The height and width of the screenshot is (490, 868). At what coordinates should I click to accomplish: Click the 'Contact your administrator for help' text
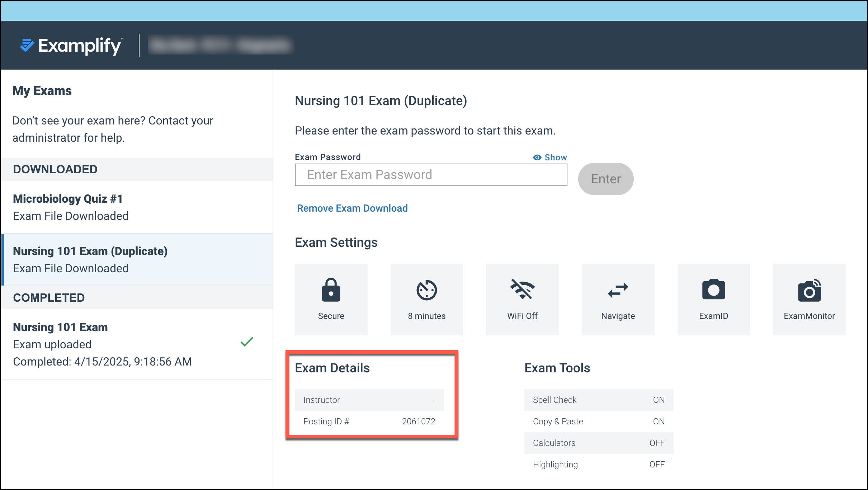[x=113, y=129]
